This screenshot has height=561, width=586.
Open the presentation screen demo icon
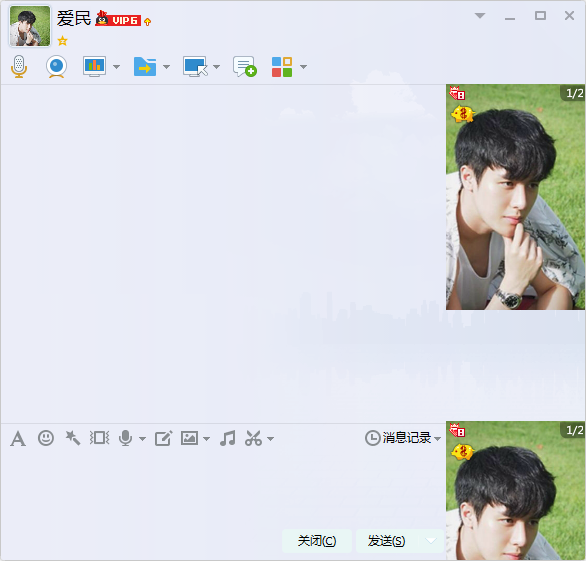pos(95,67)
